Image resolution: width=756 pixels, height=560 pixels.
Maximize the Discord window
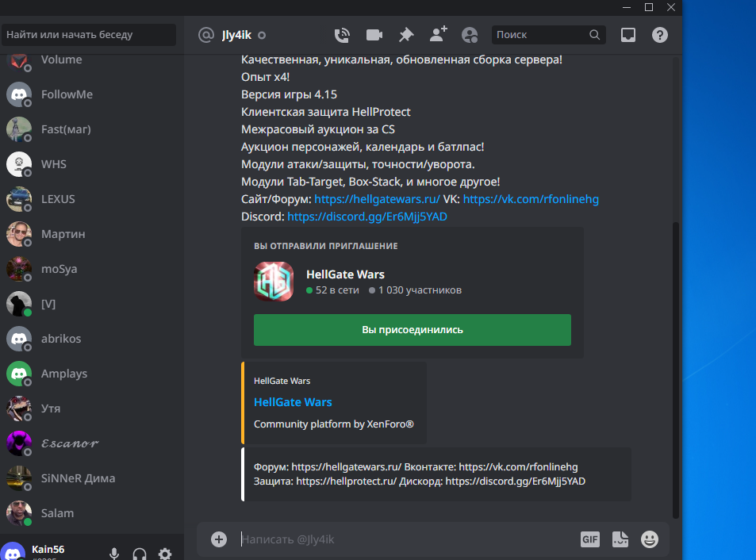[649, 7]
